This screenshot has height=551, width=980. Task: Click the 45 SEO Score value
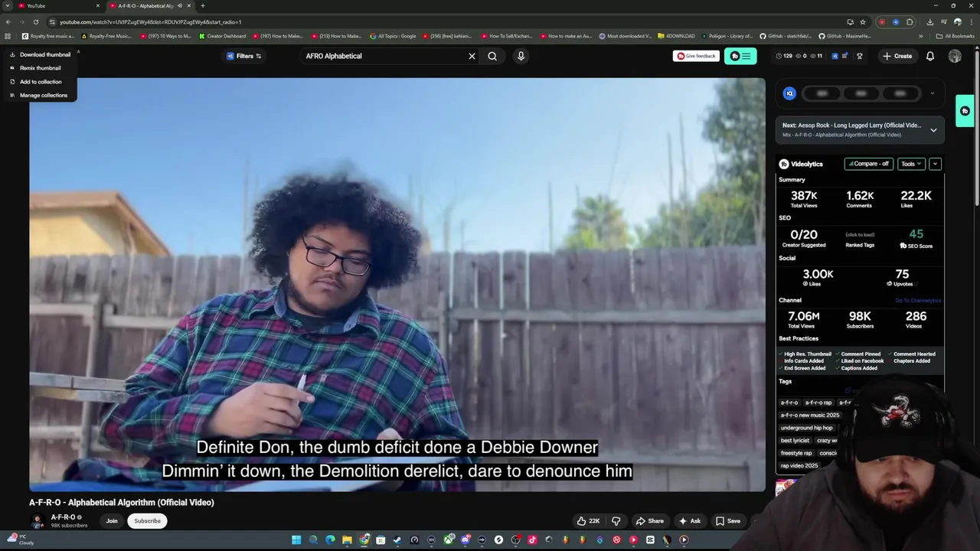pyautogui.click(x=916, y=234)
